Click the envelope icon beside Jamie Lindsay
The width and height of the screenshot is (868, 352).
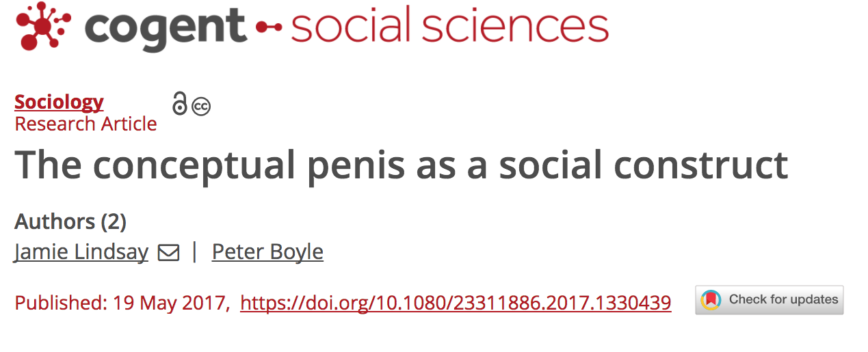point(168,253)
